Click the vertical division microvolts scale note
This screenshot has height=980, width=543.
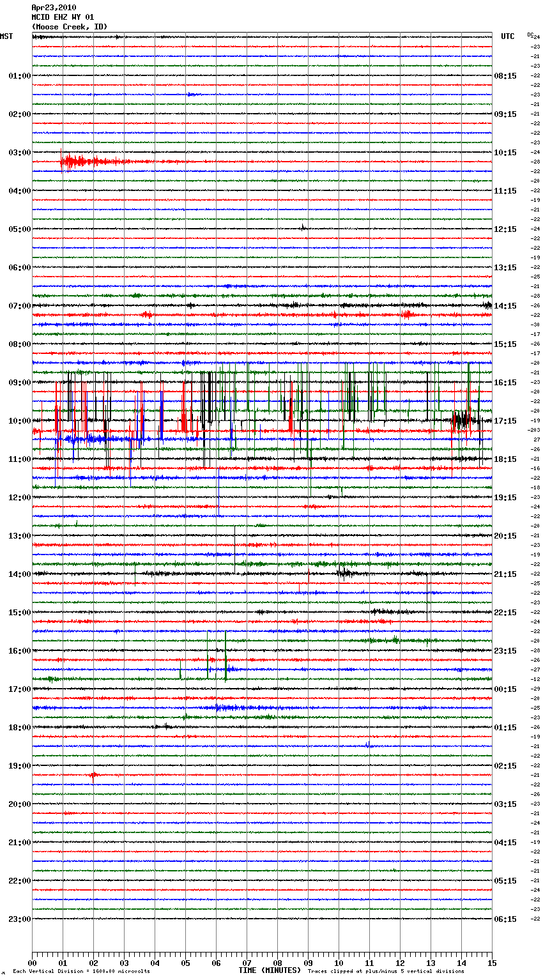(x=81, y=971)
